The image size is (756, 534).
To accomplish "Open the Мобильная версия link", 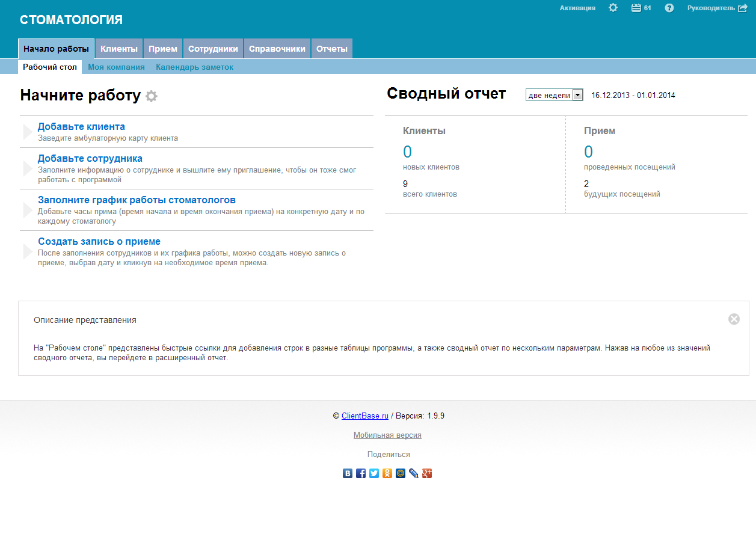I will click(x=387, y=435).
